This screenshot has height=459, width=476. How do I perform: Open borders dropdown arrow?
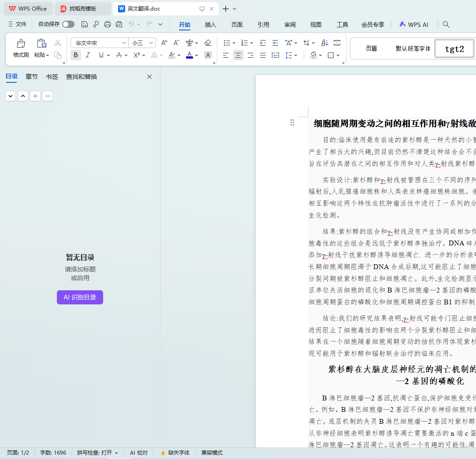coord(338,55)
